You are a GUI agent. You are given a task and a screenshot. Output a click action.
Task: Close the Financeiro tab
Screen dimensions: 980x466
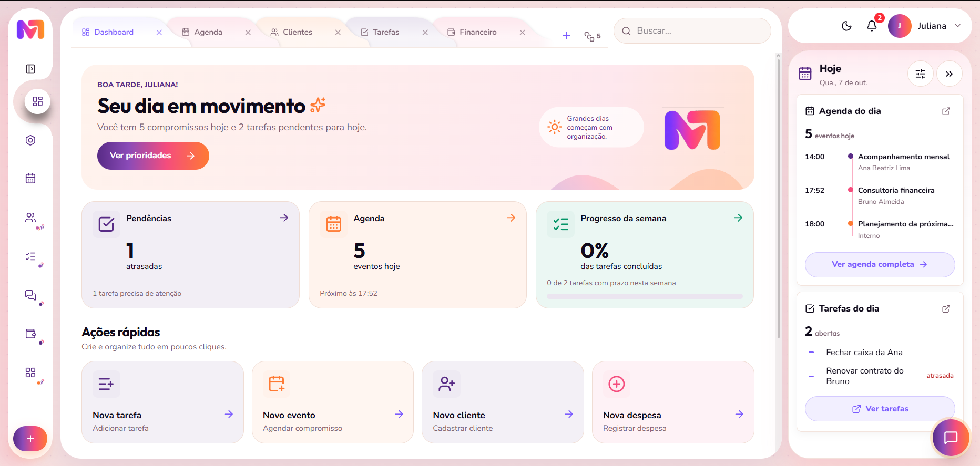tap(522, 33)
